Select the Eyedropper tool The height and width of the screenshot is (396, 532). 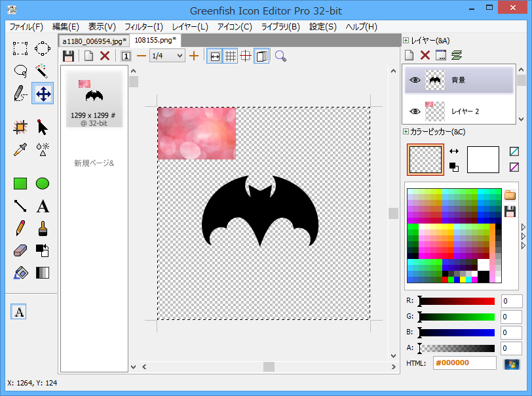[20, 149]
